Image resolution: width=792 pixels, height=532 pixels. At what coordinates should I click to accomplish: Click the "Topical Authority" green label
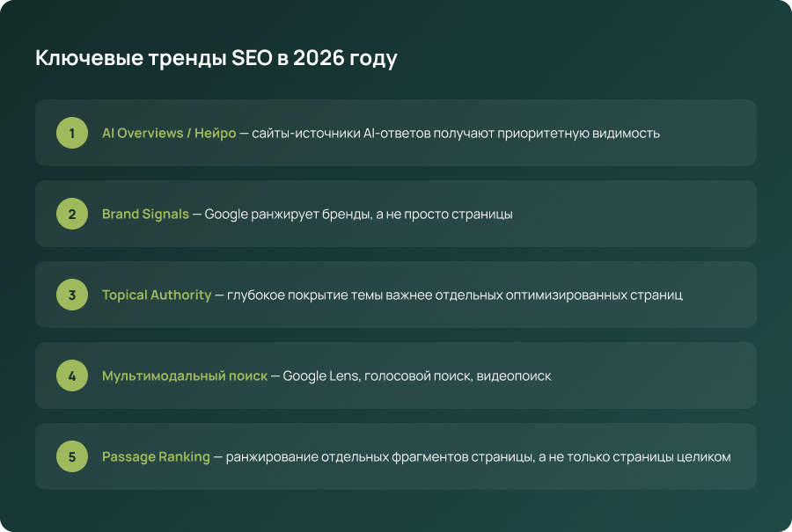click(157, 295)
